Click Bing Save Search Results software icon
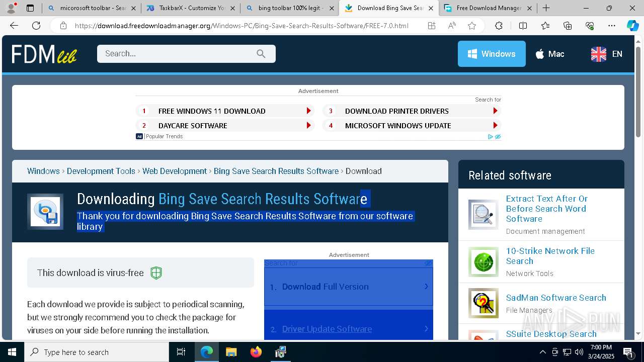The height and width of the screenshot is (362, 644). pyautogui.click(x=45, y=212)
